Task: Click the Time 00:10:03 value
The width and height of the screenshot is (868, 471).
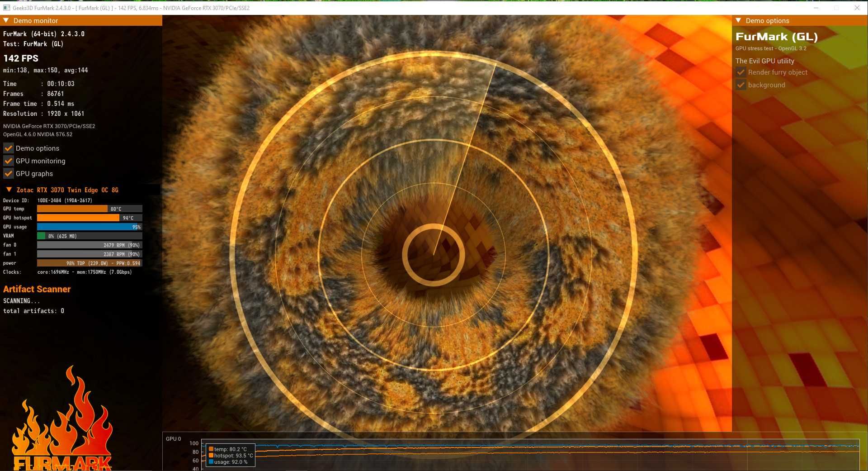Action: [61, 84]
